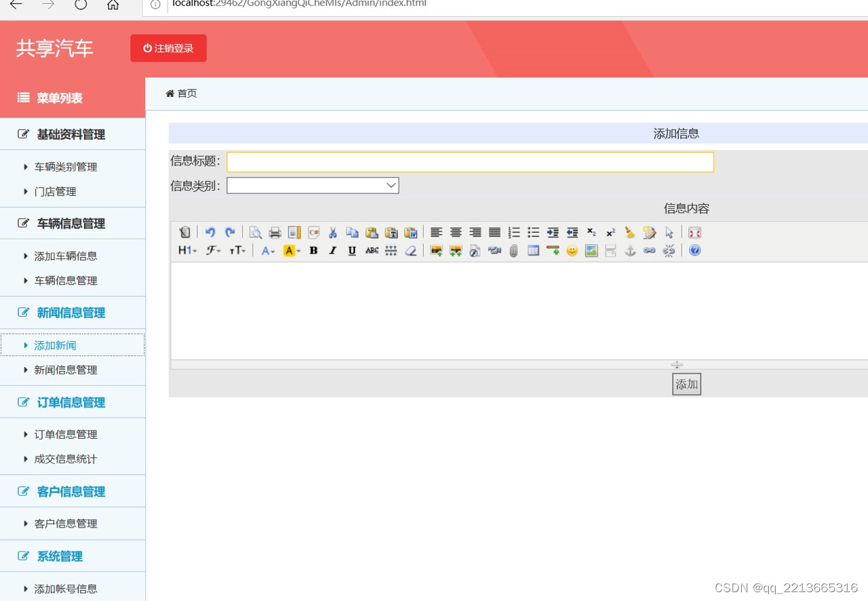Image resolution: width=868 pixels, height=601 pixels.
Task: Open the H1 paragraph format dropdown
Action: (x=188, y=250)
